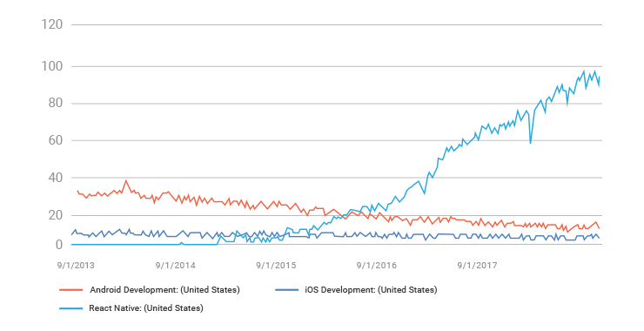Select the light blue React Native legend line

[71, 308]
